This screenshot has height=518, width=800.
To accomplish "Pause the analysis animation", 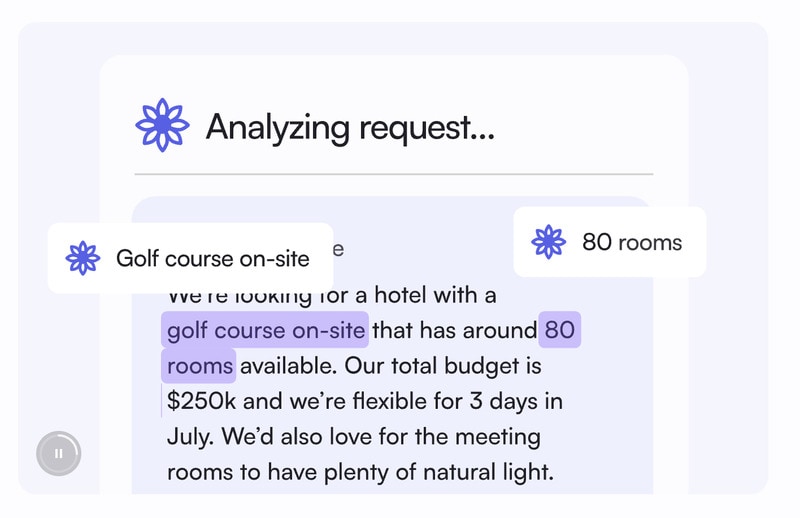I will [59, 454].
